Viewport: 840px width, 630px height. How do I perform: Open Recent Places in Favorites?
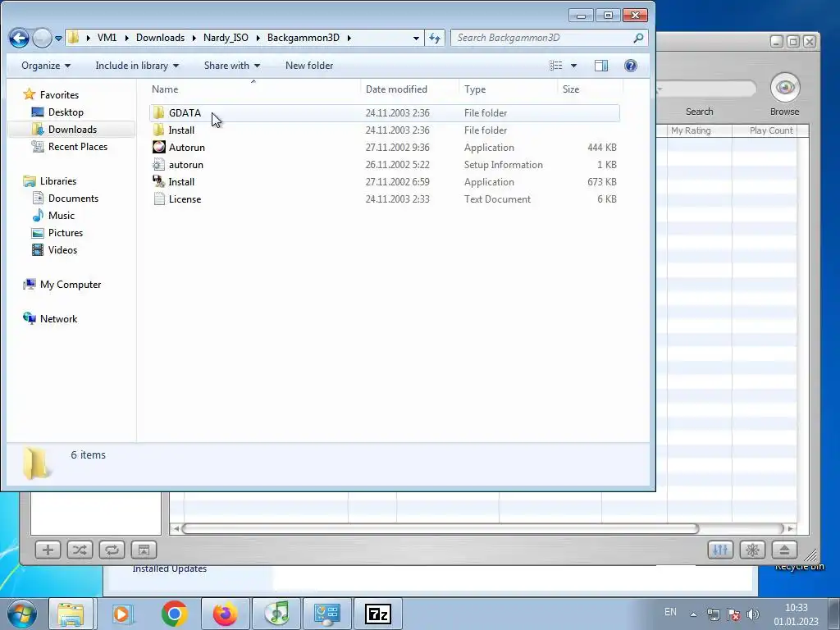pos(77,146)
